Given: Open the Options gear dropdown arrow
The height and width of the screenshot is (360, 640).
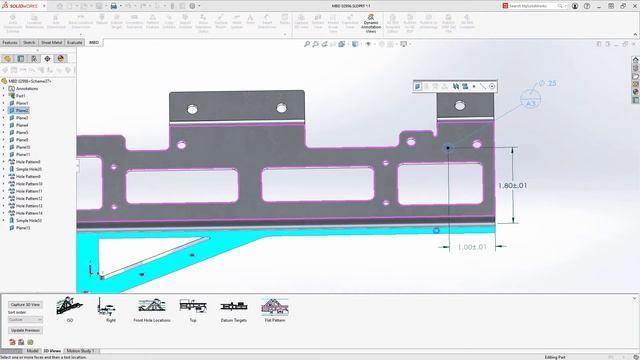Looking at the screenshot, I should pos(199,6).
